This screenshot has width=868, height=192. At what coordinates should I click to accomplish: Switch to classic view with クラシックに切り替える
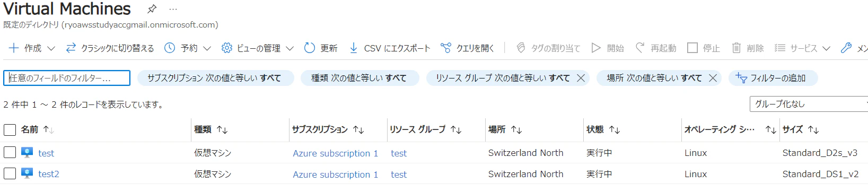click(x=110, y=48)
